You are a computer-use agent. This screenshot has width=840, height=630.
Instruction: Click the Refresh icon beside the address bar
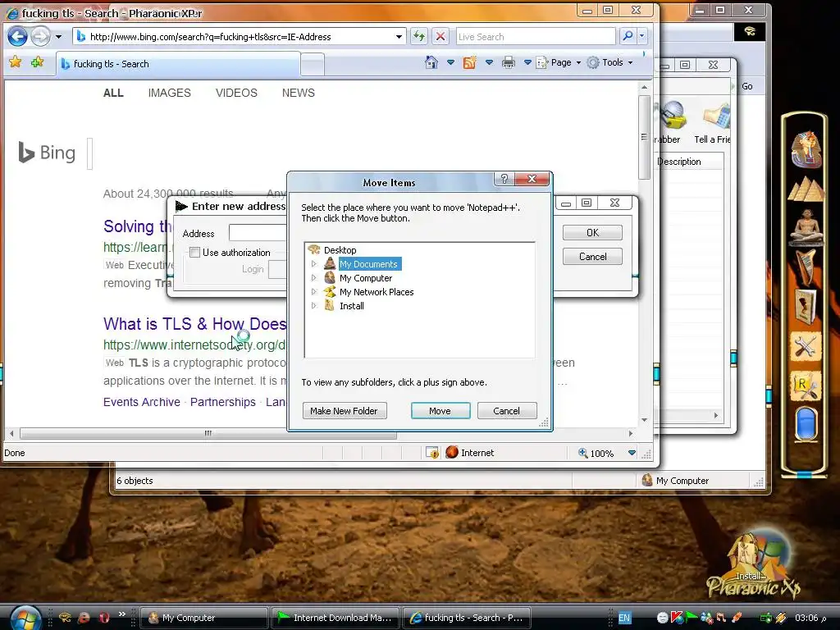point(419,36)
